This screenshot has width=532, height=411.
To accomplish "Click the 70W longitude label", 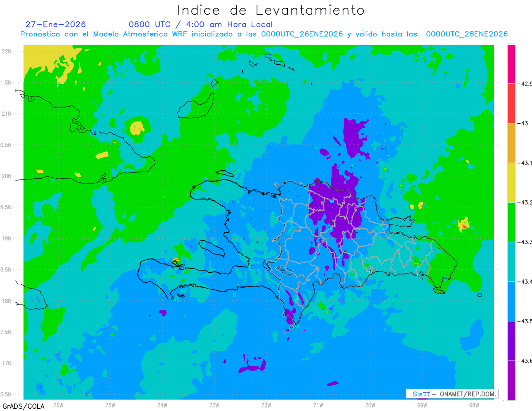I will pyautogui.click(x=370, y=404).
